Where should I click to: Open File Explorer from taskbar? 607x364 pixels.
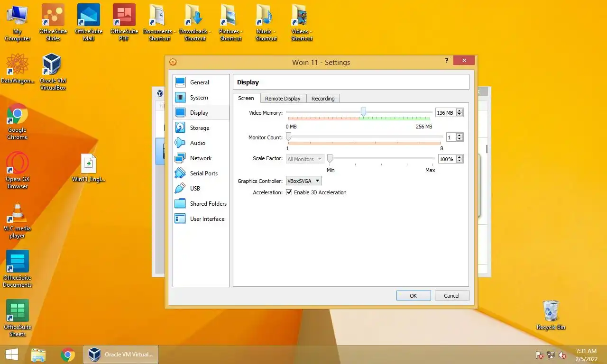[x=38, y=355]
